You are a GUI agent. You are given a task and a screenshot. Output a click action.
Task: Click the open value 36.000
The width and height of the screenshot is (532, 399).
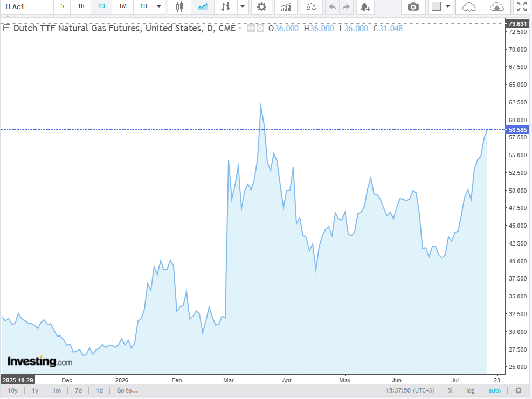click(x=287, y=28)
